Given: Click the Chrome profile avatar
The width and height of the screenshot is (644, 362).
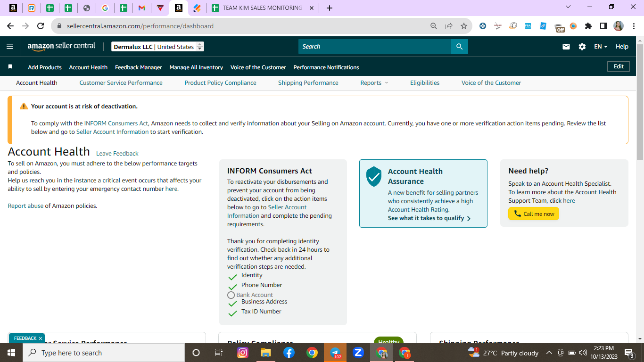Looking at the screenshot, I should click(619, 26).
